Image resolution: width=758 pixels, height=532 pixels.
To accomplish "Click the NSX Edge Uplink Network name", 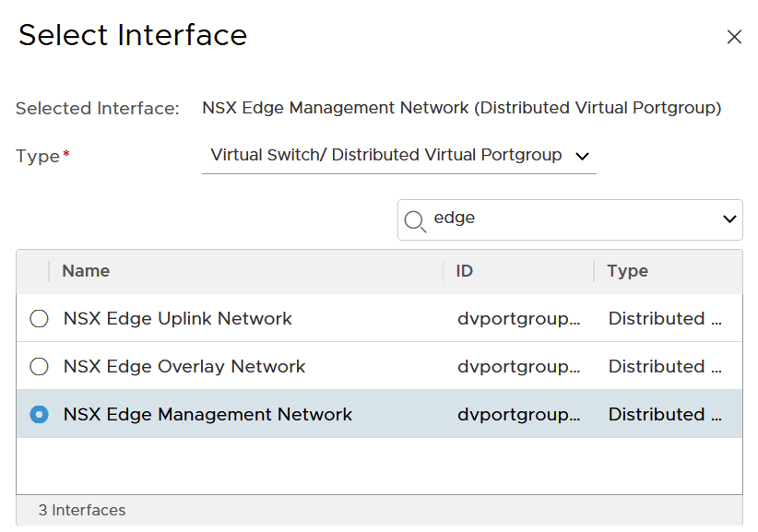I will click(x=177, y=319).
